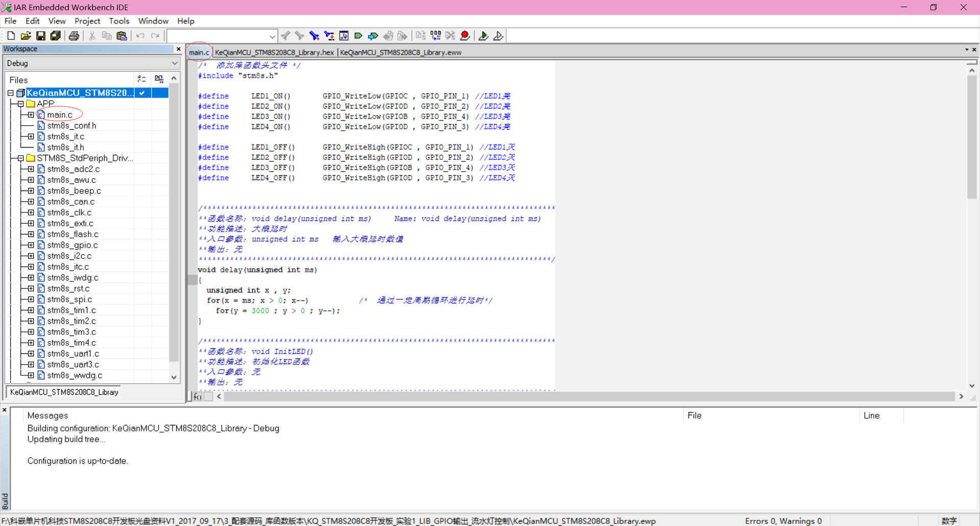Viewport: 980px width, 526px height.
Task: Start Download and Debug
Action: (x=483, y=36)
